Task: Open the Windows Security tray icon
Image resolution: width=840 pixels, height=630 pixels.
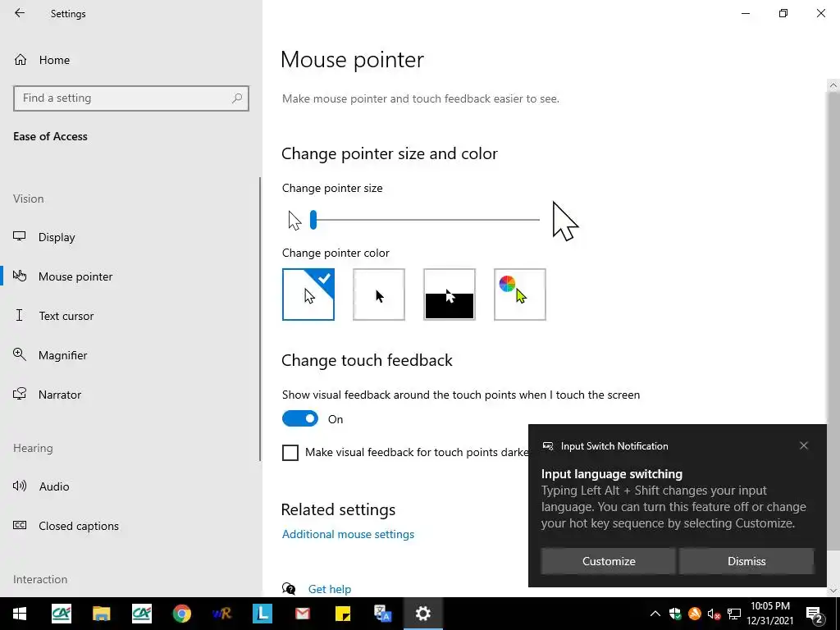Action: tap(675, 614)
